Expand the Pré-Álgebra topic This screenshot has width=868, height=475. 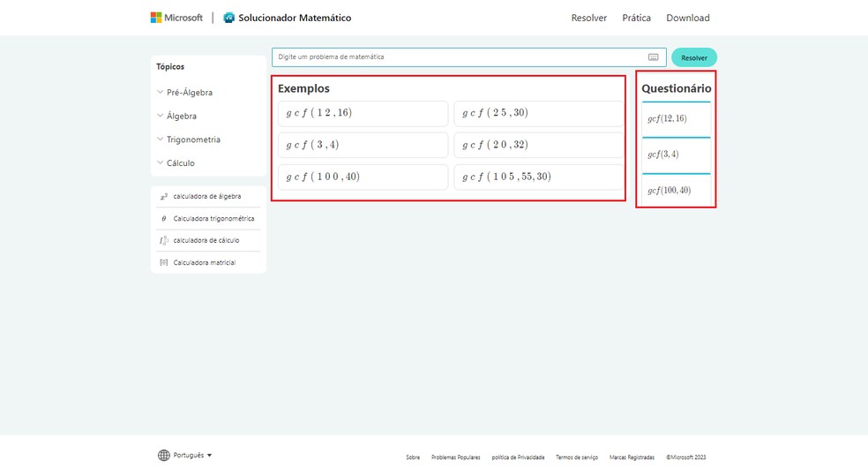pyautogui.click(x=184, y=93)
